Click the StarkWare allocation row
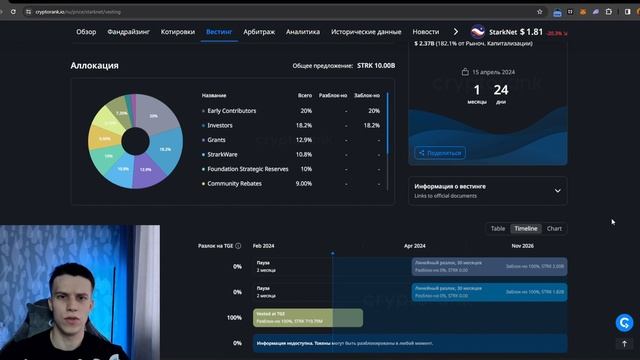 pyautogui.click(x=291, y=155)
